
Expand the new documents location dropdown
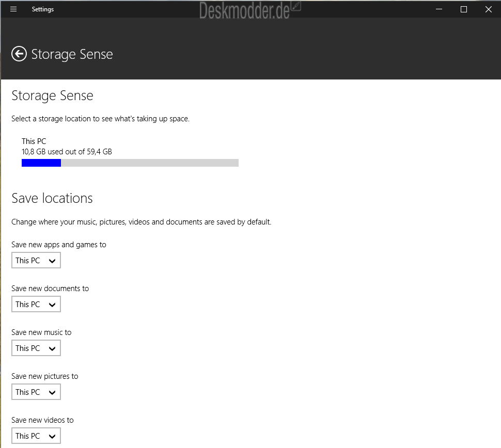36,304
